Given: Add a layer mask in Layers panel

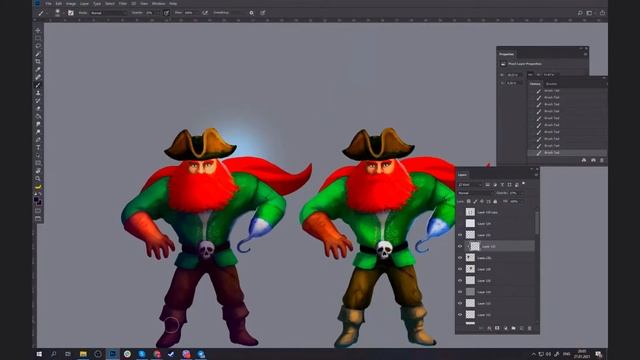Looking at the screenshot, I should pos(497,328).
